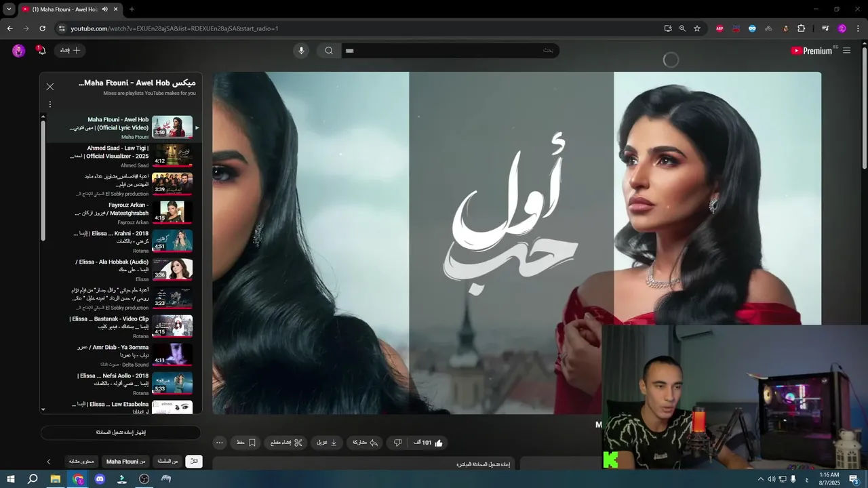Like the video with thumbs up

coord(429,443)
